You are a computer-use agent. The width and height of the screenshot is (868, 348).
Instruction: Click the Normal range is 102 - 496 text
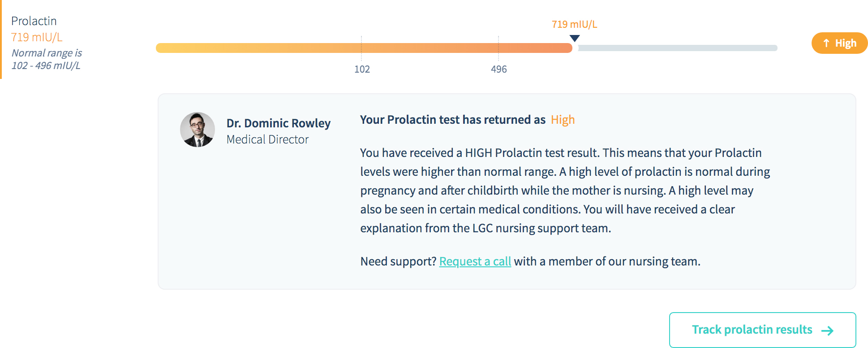[x=46, y=59]
